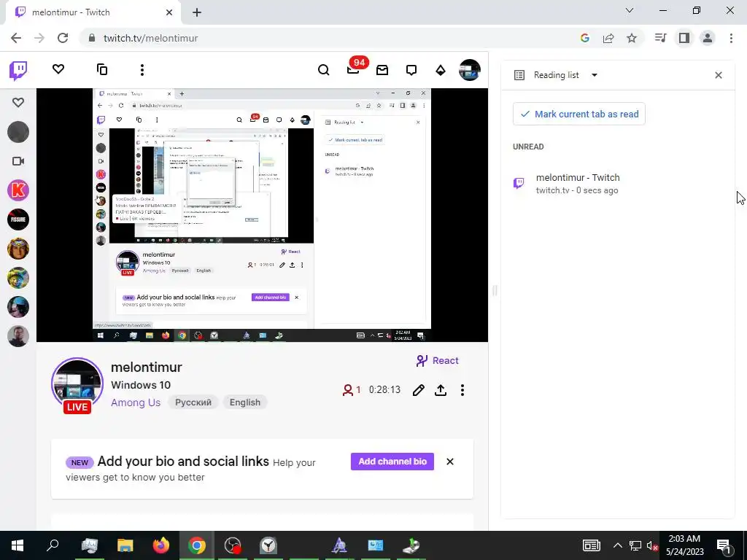
Task: Open Following heart icon in top bar
Action: click(x=58, y=69)
